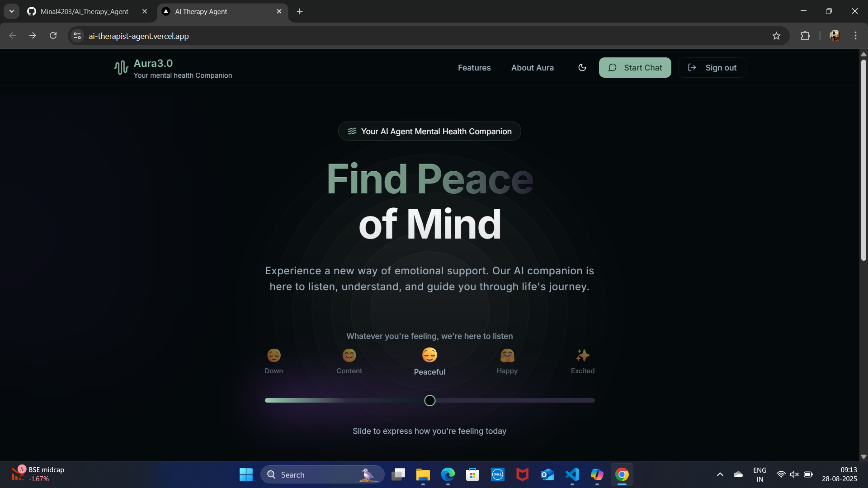Choose the Happy hugging emoji
868x488 pixels.
coord(507,356)
